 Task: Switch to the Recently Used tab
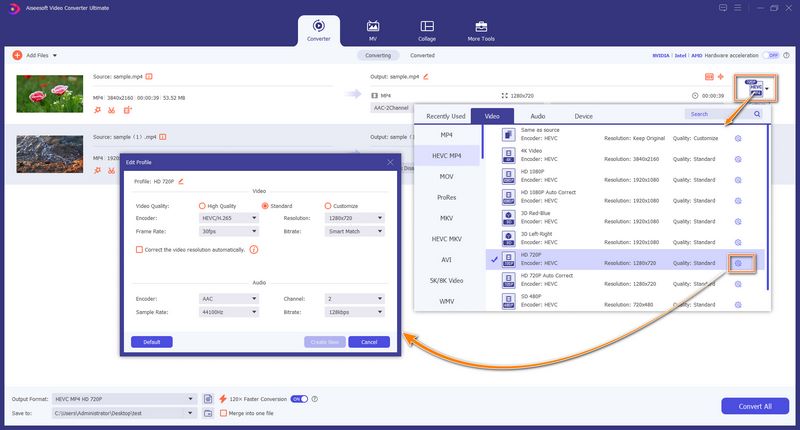pos(445,116)
